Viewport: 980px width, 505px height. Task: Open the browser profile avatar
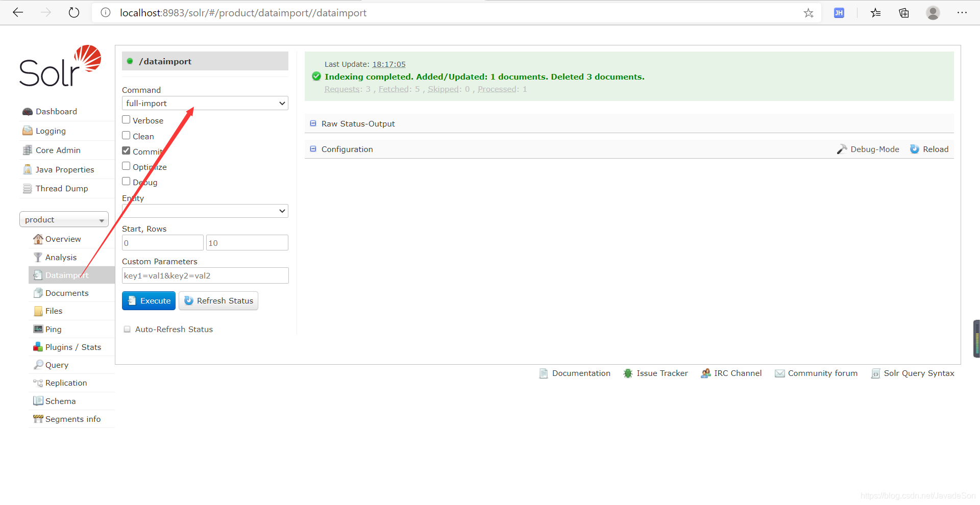pos(933,13)
